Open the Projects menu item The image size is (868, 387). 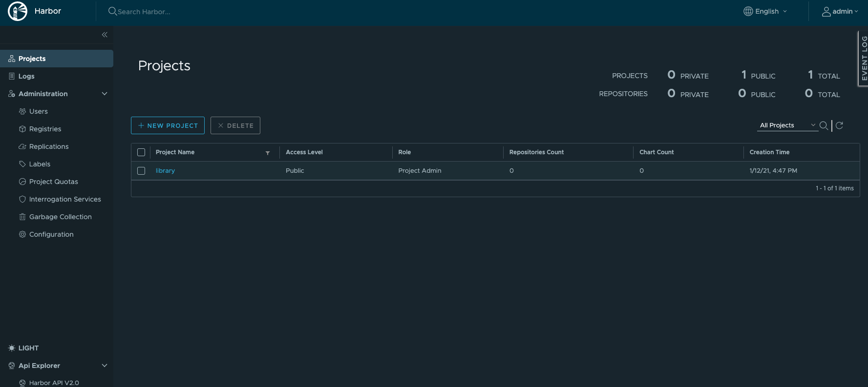tap(57, 59)
